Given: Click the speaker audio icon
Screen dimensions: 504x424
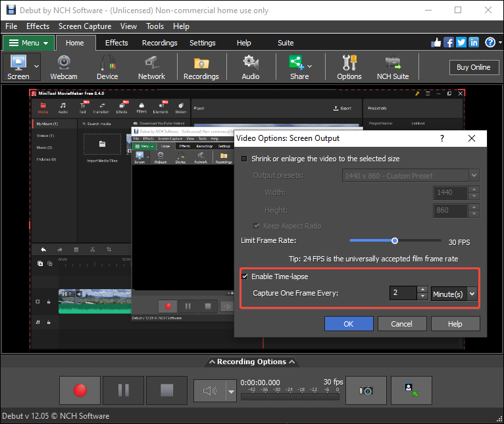Looking at the screenshot, I should [210, 391].
